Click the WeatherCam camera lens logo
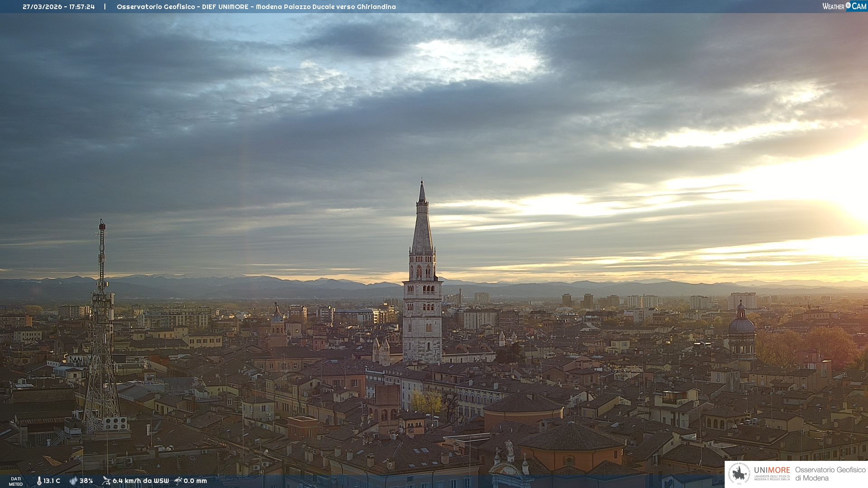 coord(848,5)
